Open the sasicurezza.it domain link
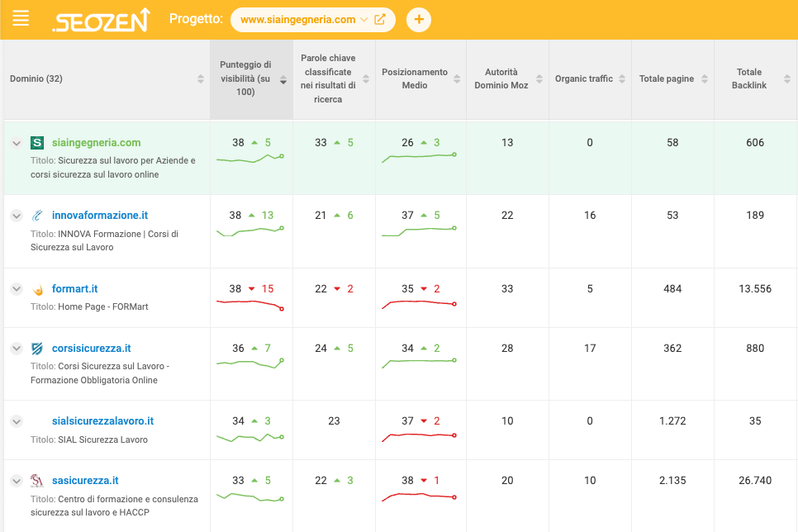 tap(85, 481)
